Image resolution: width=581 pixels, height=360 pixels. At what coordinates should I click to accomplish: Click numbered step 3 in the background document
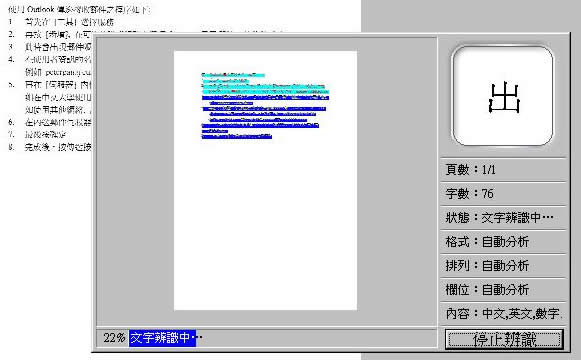coord(50,47)
